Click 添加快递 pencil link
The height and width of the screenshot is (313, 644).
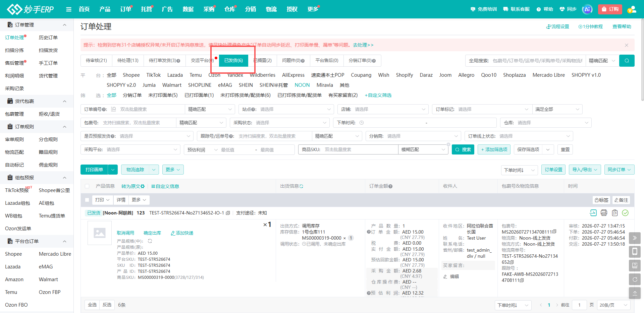[182, 233]
